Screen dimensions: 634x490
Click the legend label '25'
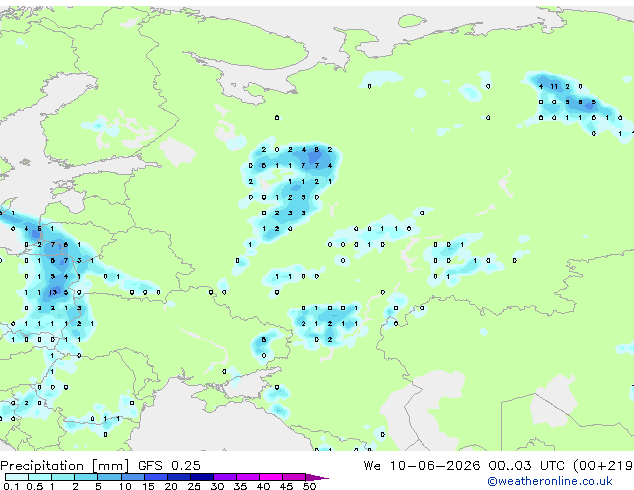click(194, 486)
